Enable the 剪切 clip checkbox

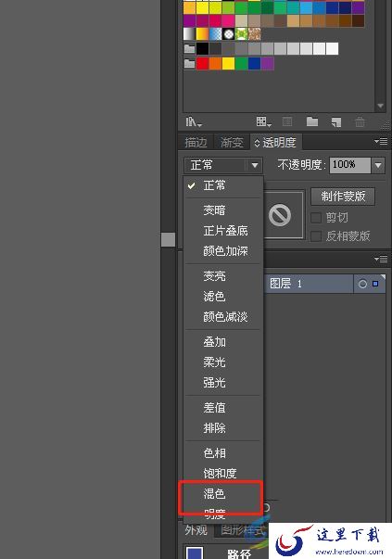point(316,218)
